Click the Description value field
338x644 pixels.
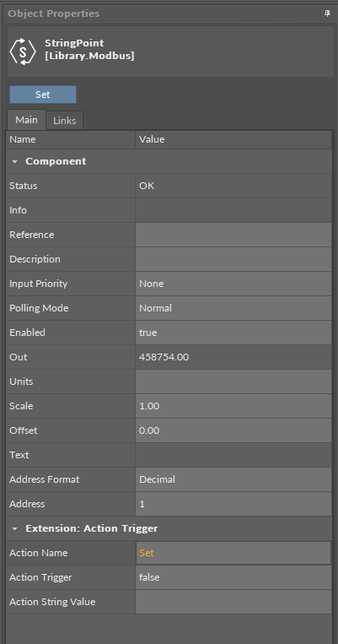pos(233,259)
